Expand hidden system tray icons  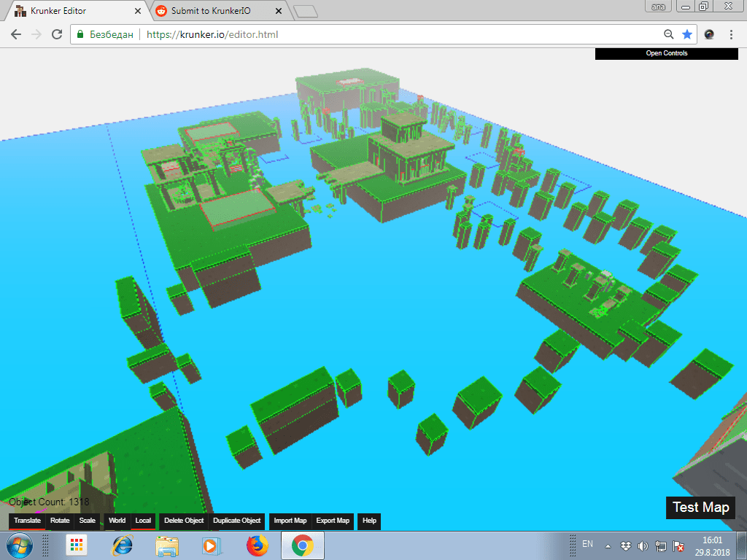[608, 544]
